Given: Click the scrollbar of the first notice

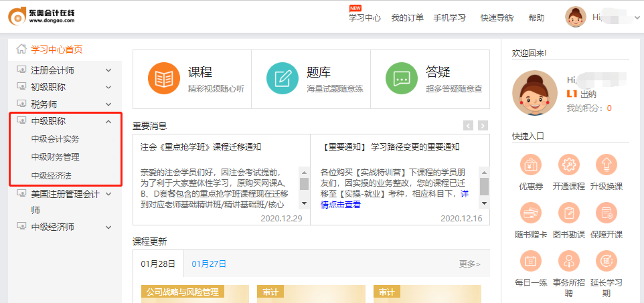Looking at the screenshot, I should point(304,185).
